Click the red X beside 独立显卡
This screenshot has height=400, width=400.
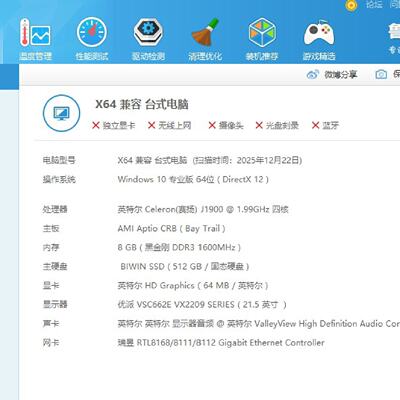pyautogui.click(x=96, y=125)
